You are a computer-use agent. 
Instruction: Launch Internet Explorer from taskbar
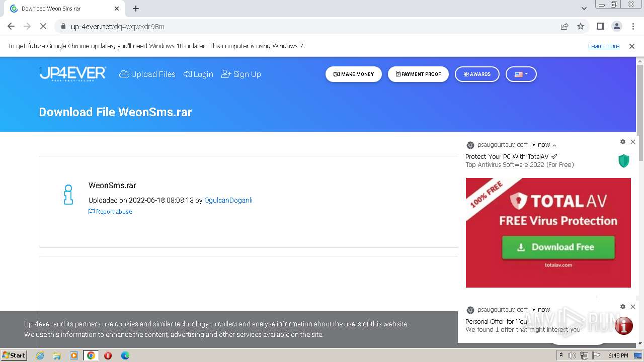(x=40, y=355)
